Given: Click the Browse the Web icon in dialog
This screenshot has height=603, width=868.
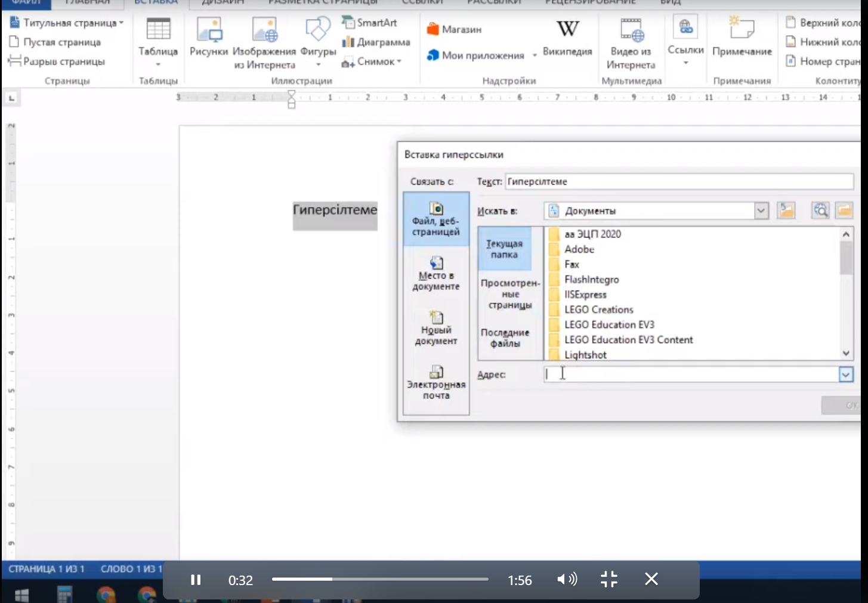Looking at the screenshot, I should click(820, 211).
